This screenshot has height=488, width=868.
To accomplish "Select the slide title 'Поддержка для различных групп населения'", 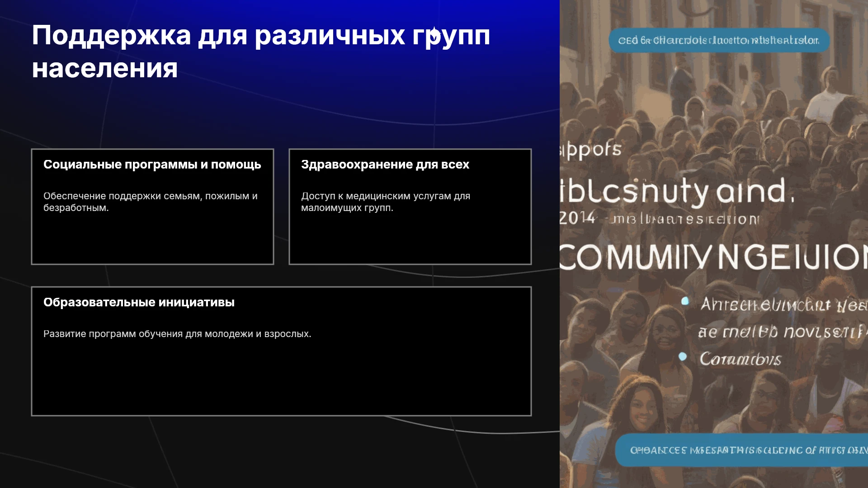I will pos(261,52).
